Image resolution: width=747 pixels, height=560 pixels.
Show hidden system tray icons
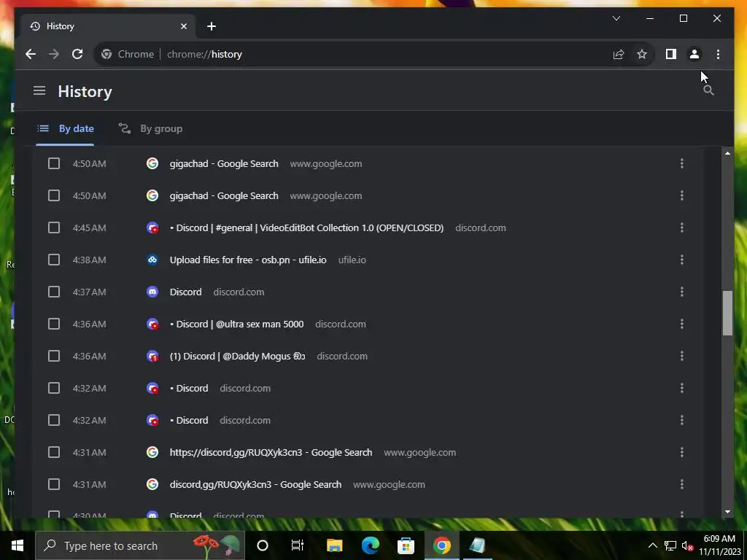coord(653,545)
